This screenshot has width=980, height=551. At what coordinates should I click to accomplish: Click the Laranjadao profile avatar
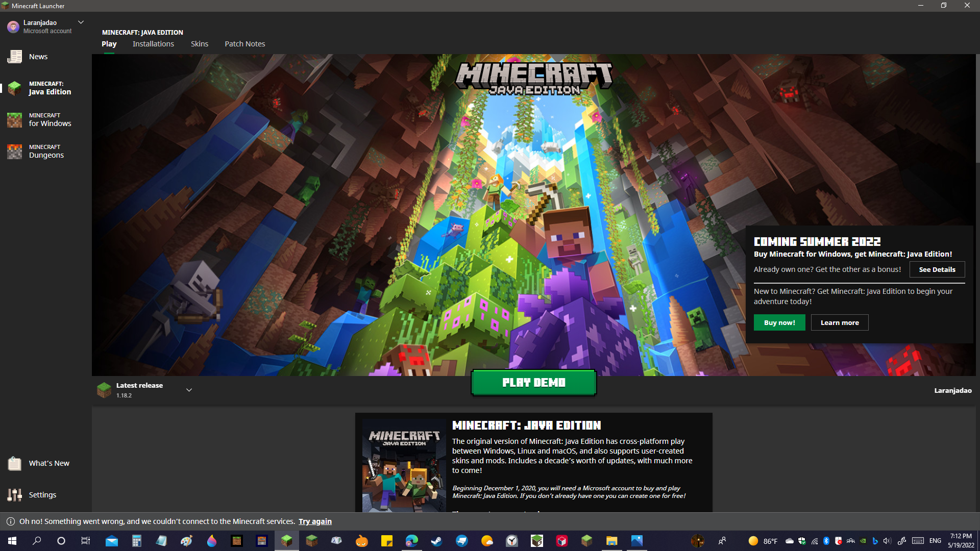click(x=13, y=27)
